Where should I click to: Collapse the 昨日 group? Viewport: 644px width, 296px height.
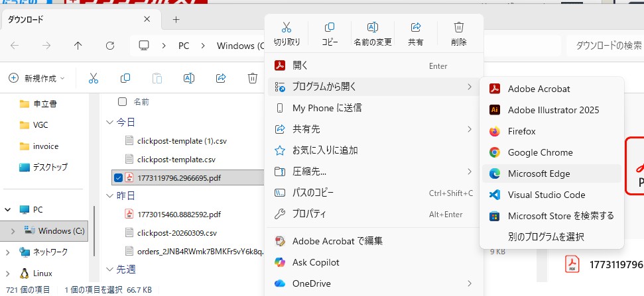[x=109, y=196]
